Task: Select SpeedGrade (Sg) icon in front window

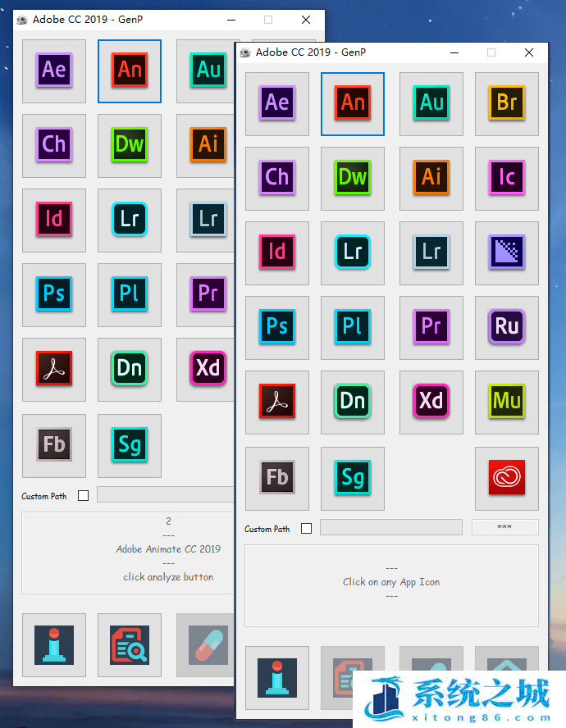Action: [352, 479]
